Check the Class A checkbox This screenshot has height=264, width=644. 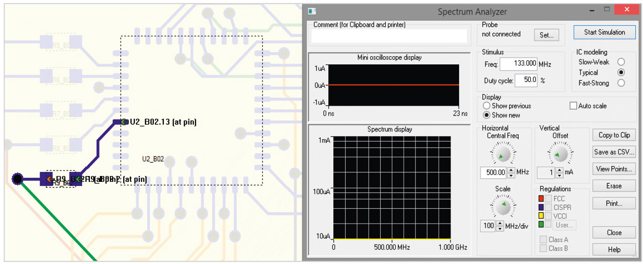pyautogui.click(x=543, y=240)
